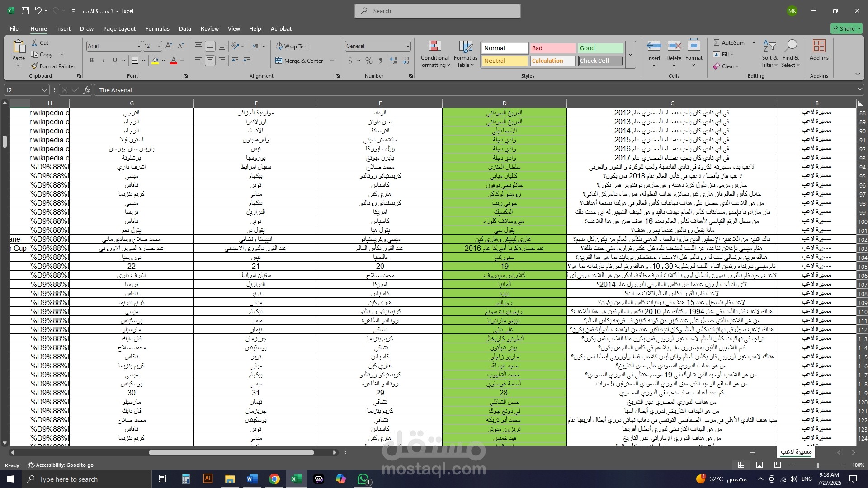This screenshot has width=868, height=488.
Task: Click the Increase Decimal icon
Action: [394, 61]
